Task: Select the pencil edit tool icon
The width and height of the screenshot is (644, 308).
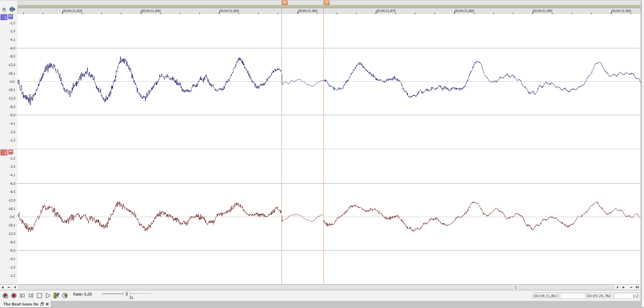Action: tap(56, 296)
